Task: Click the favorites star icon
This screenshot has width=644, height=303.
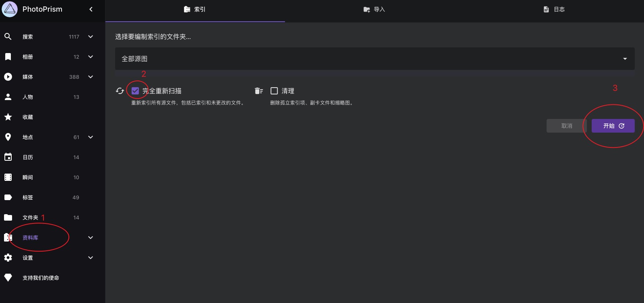Action: (x=8, y=117)
